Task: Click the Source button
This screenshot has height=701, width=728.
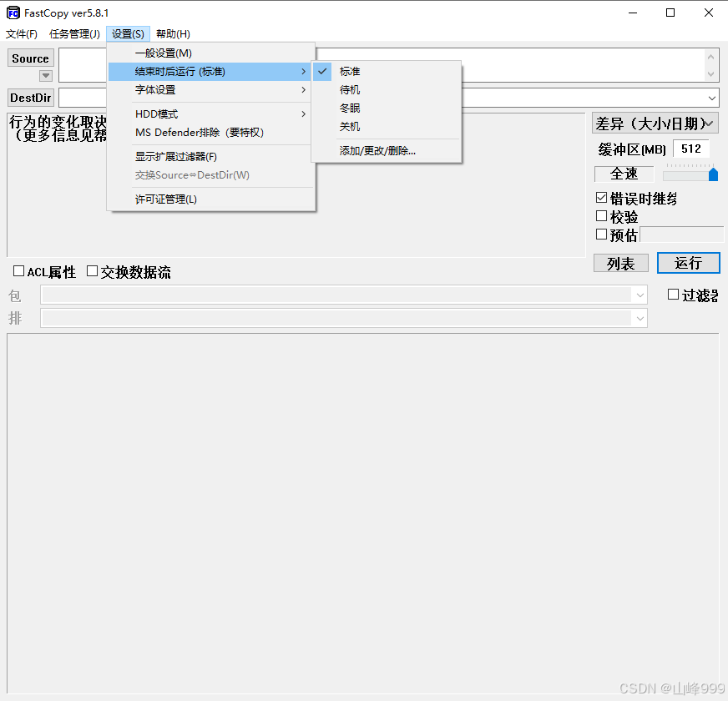Action: (x=31, y=58)
